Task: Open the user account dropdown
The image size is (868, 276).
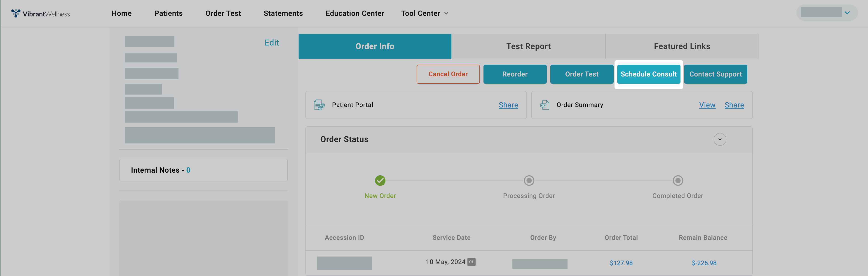Action: (847, 13)
